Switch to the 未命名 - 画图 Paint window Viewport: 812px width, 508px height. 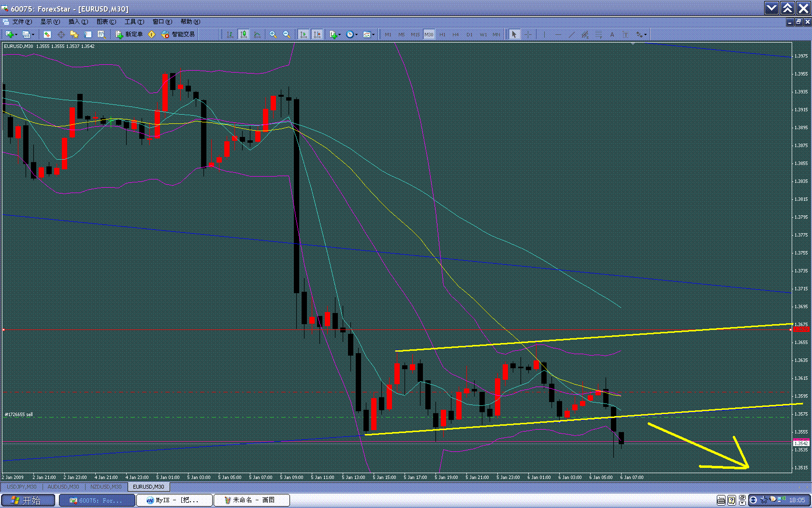point(252,500)
